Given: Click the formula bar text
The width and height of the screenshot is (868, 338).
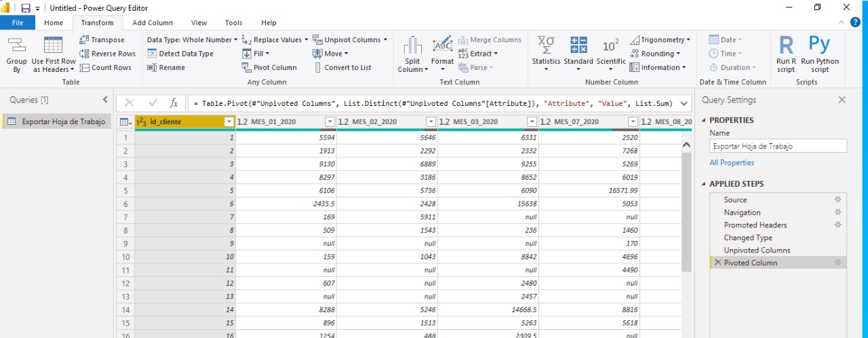Looking at the screenshot, I should pos(433,103).
